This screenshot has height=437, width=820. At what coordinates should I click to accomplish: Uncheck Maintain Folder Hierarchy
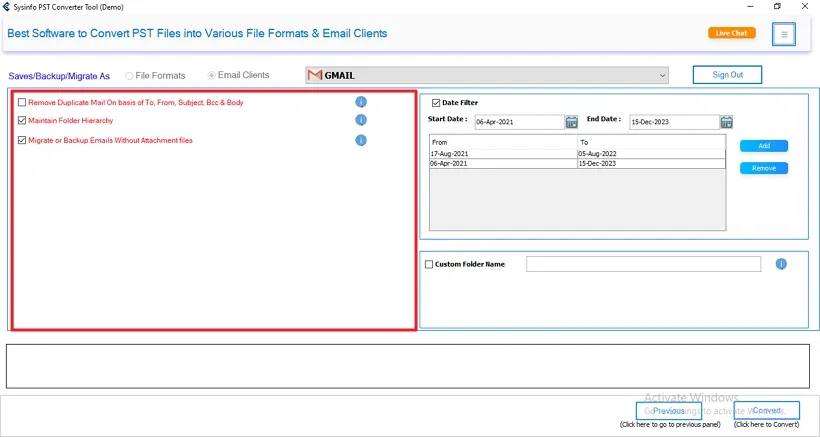coord(22,120)
